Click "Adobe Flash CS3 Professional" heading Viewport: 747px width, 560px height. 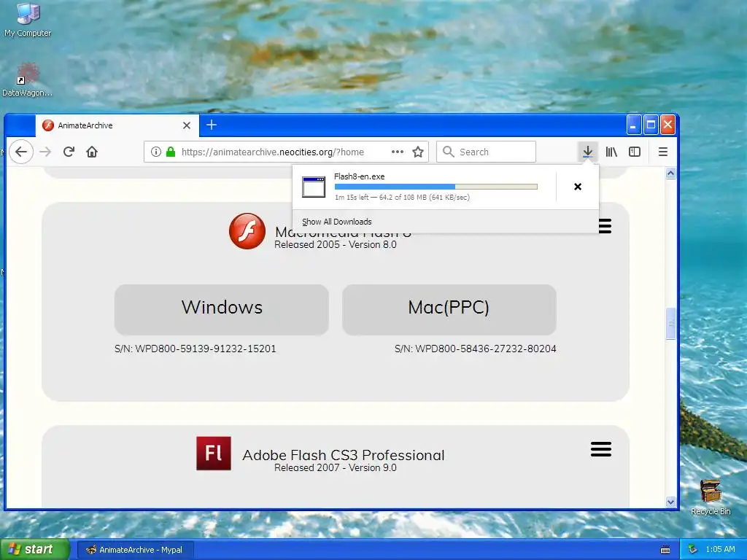coord(344,455)
